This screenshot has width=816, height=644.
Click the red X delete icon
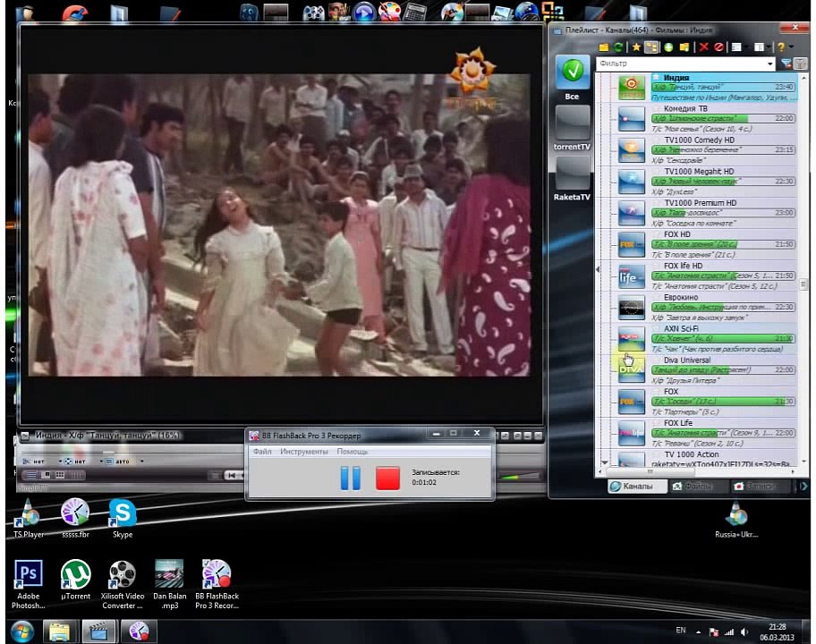(703, 47)
